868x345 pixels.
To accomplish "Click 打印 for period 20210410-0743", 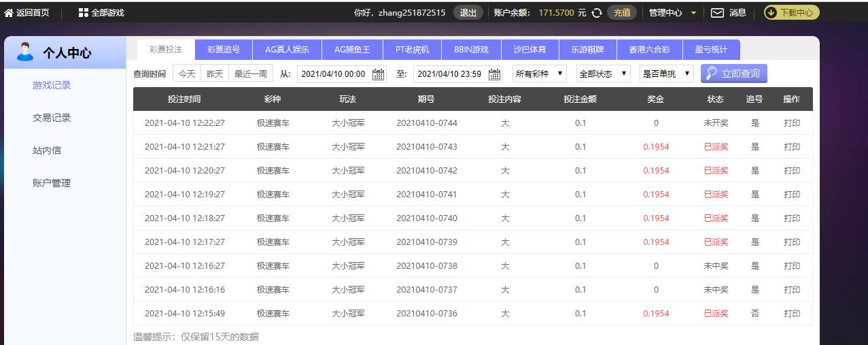I will pos(792,147).
